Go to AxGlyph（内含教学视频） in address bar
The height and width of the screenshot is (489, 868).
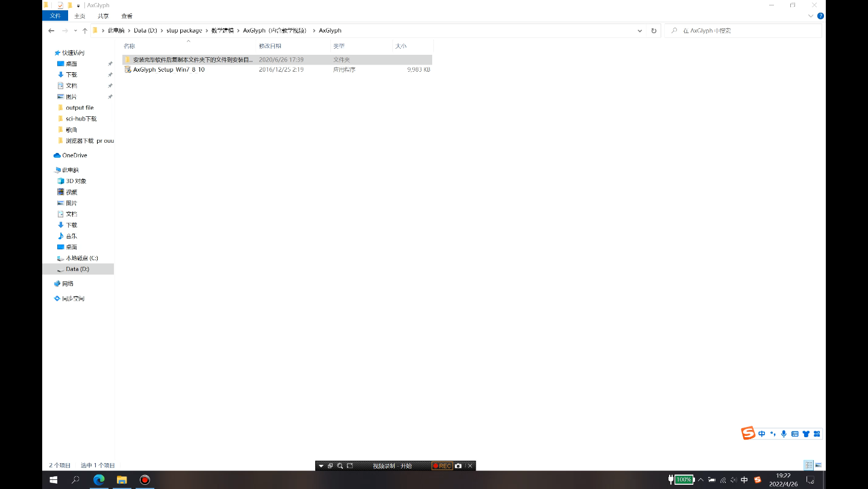(x=275, y=30)
